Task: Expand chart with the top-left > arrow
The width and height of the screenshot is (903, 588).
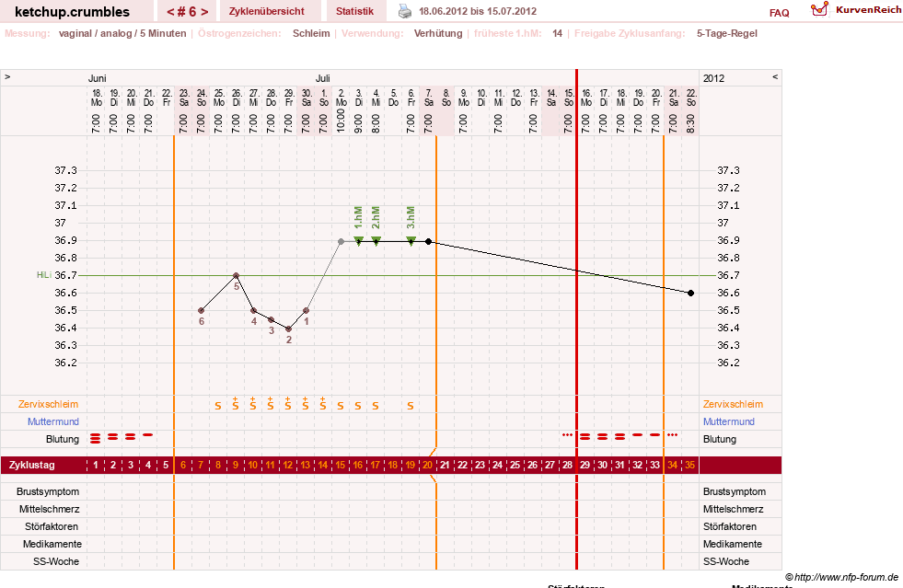Action: pyautogui.click(x=7, y=76)
